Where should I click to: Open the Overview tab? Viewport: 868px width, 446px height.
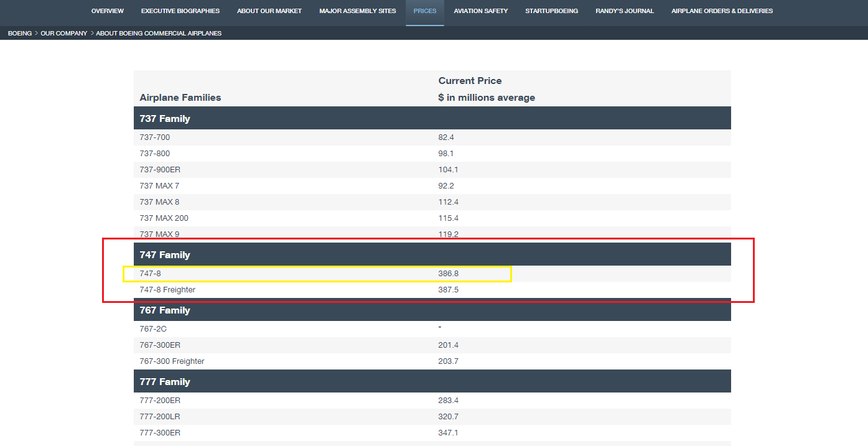click(x=107, y=11)
